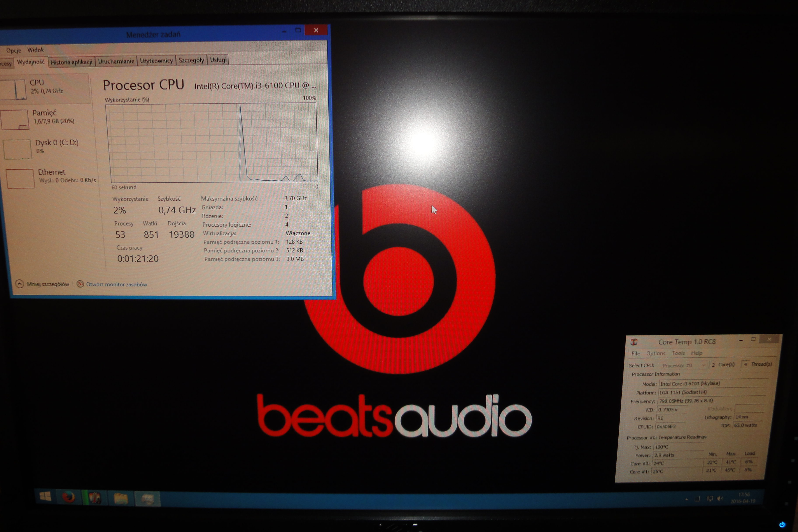Show hidden tray icons arrow
The image size is (798, 532).
687,499
